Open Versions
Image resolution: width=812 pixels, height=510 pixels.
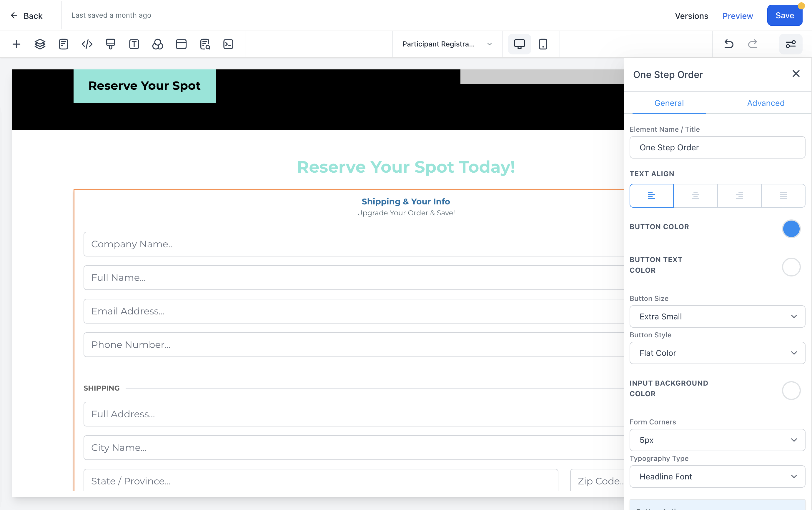(x=691, y=16)
